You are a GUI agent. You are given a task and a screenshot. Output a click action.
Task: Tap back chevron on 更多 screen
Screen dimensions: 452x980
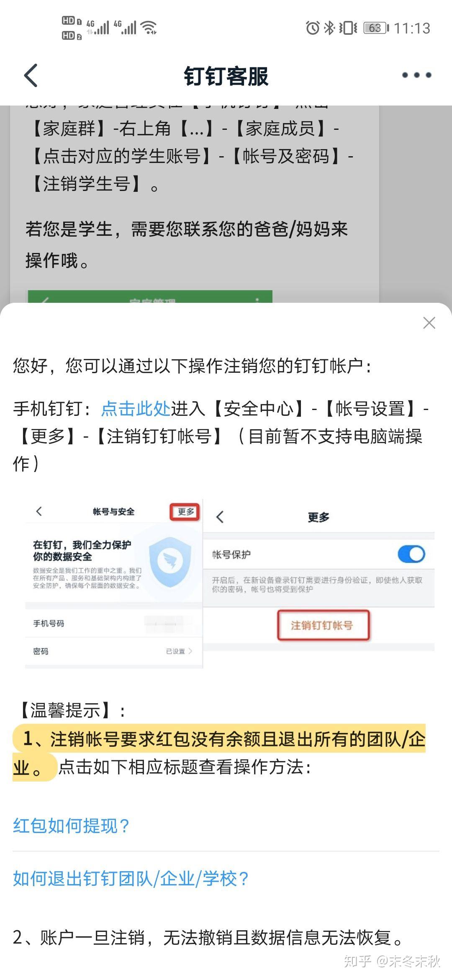pos(220,517)
